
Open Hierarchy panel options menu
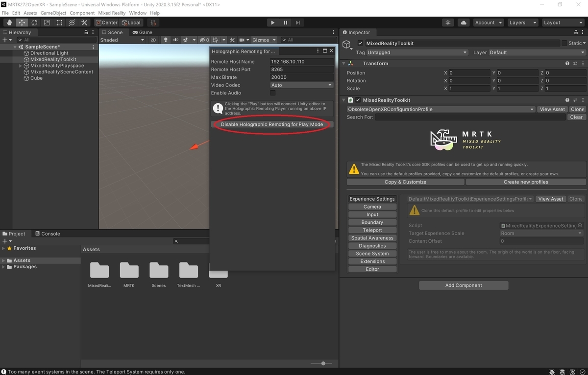point(93,32)
